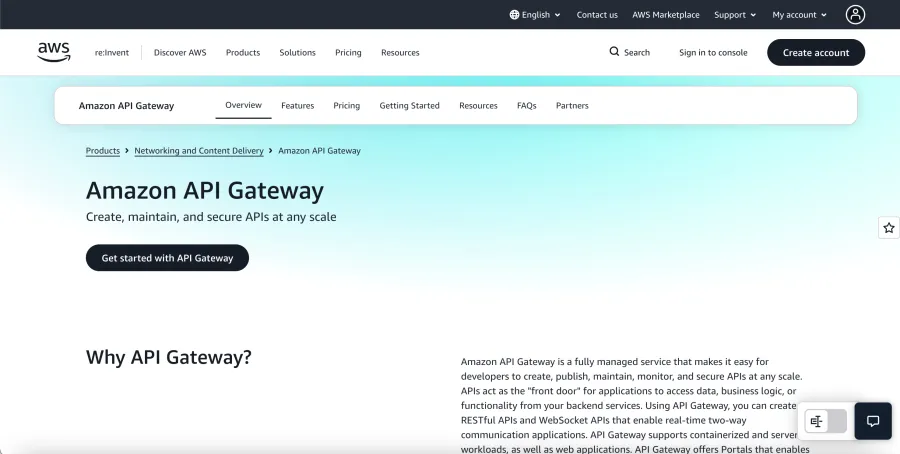The width and height of the screenshot is (900, 454).
Task: Toggle the text cursor switch
Action: tap(825, 421)
